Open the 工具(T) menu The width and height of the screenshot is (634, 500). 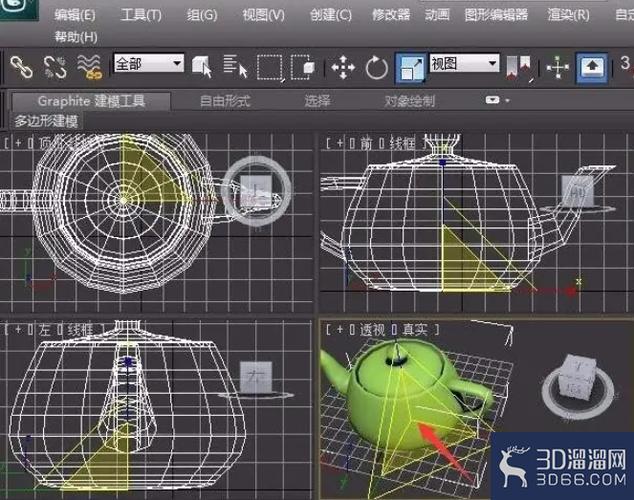pos(141,15)
